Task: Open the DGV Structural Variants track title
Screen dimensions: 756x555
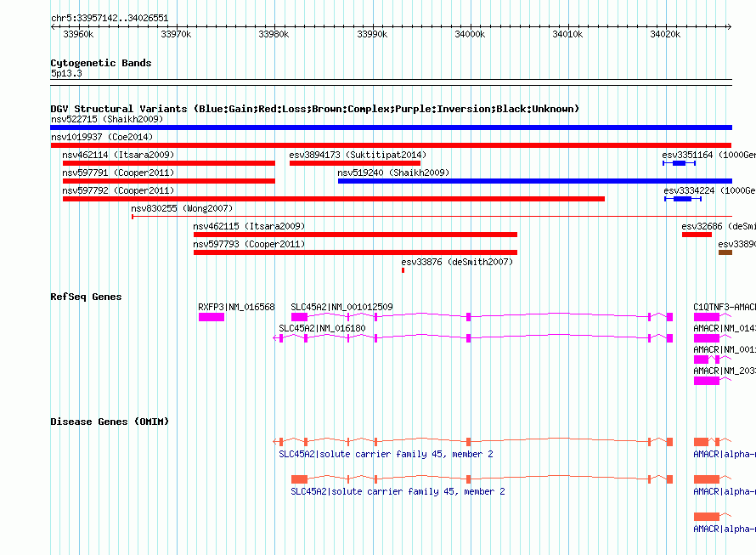Action: click(315, 109)
